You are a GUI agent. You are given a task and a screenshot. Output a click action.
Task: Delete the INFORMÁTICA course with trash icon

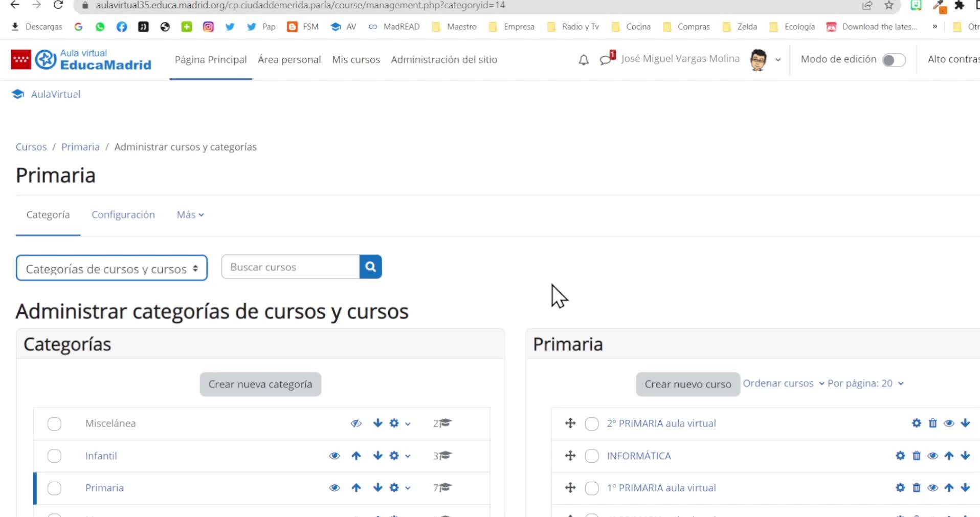(917, 456)
